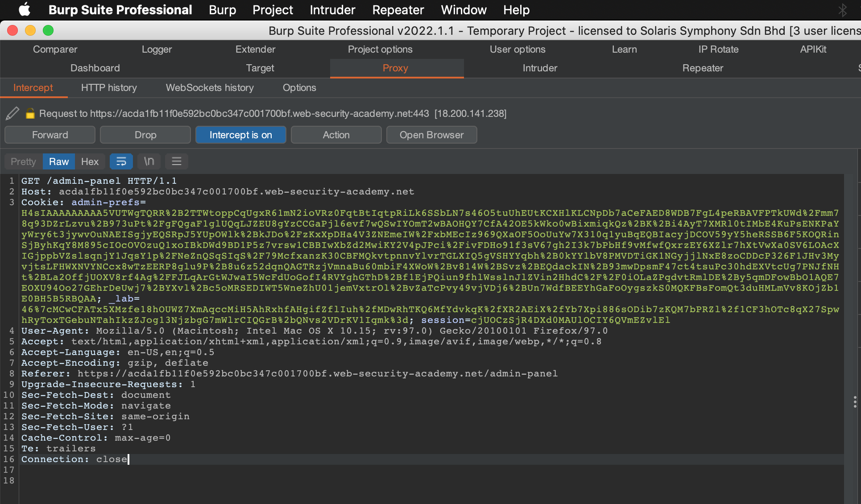Viewport: 861px width, 504px height.
Task: Open the HTTP history sub-tab
Action: [109, 88]
